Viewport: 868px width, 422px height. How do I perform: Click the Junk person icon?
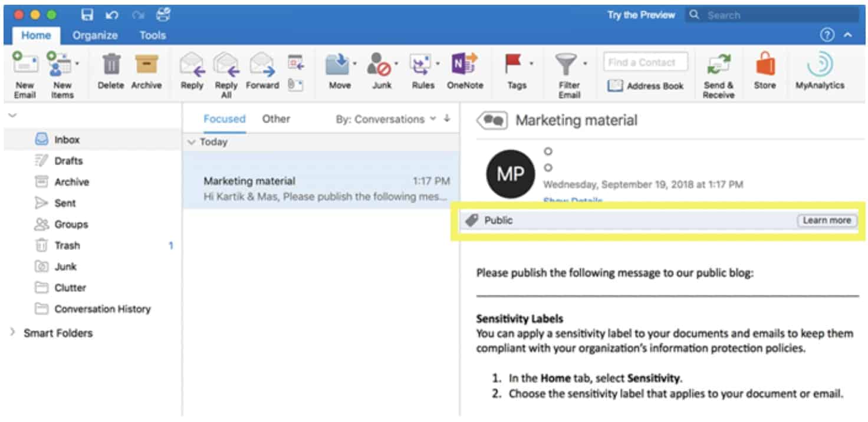click(379, 64)
